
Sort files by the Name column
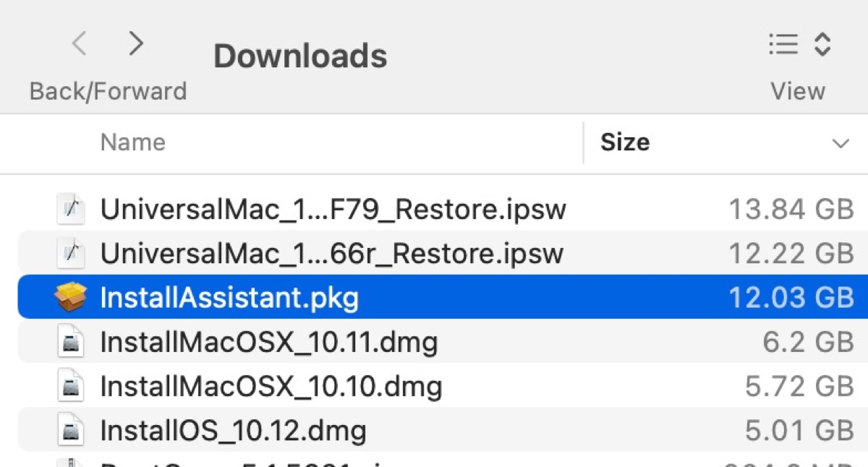[x=132, y=142]
